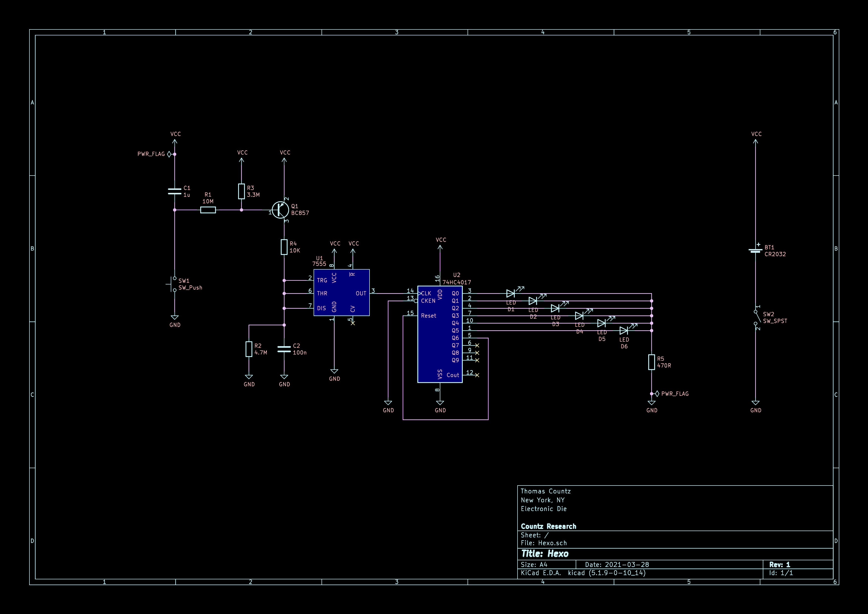Select the C1 capacitor symbol
Viewport: 868px width, 614px height.
(174, 191)
